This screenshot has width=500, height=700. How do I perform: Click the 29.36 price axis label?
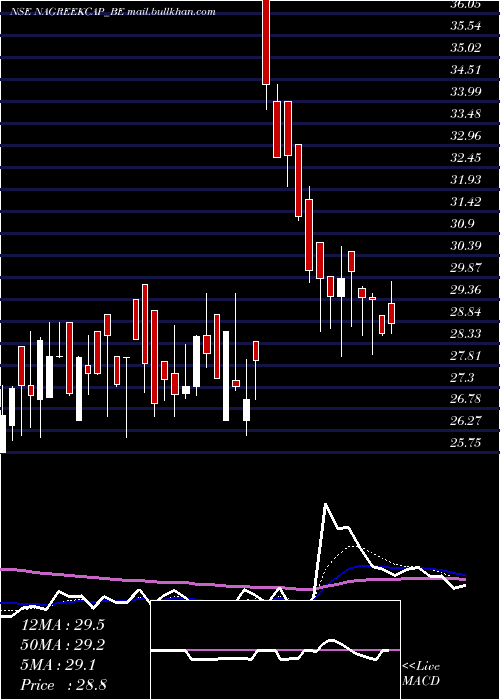[x=466, y=290]
